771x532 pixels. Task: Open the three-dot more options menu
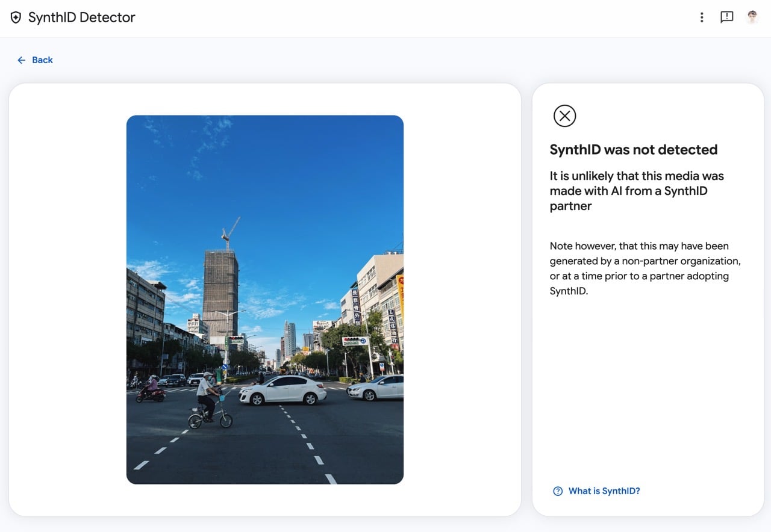(x=702, y=17)
